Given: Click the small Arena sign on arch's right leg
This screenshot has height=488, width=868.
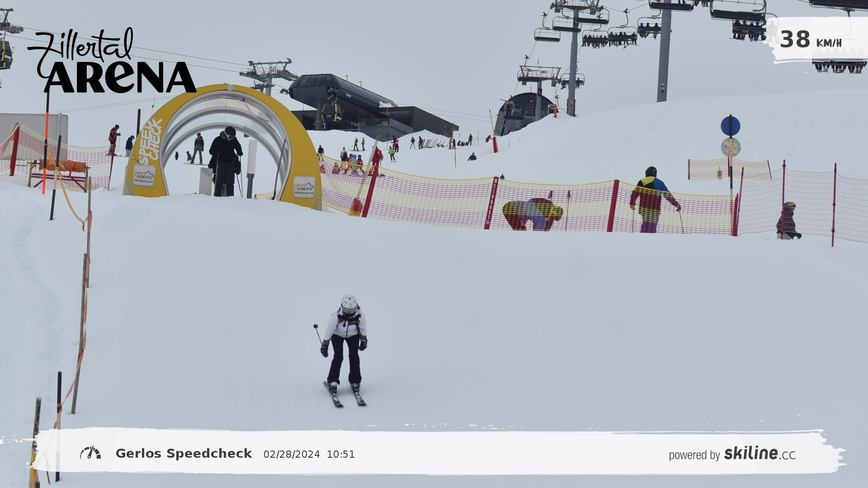Looking at the screenshot, I should (x=304, y=187).
